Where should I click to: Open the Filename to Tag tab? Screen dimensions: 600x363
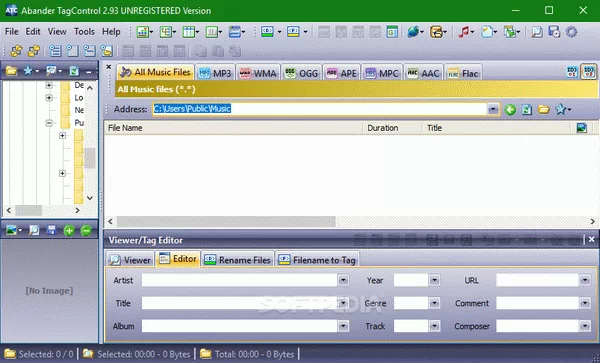(x=317, y=260)
